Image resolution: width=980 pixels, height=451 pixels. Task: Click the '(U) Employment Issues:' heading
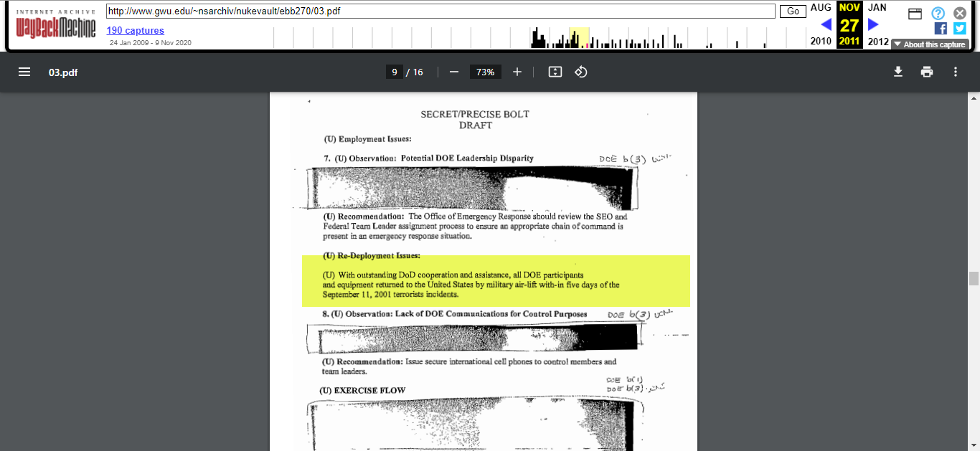coord(368,139)
